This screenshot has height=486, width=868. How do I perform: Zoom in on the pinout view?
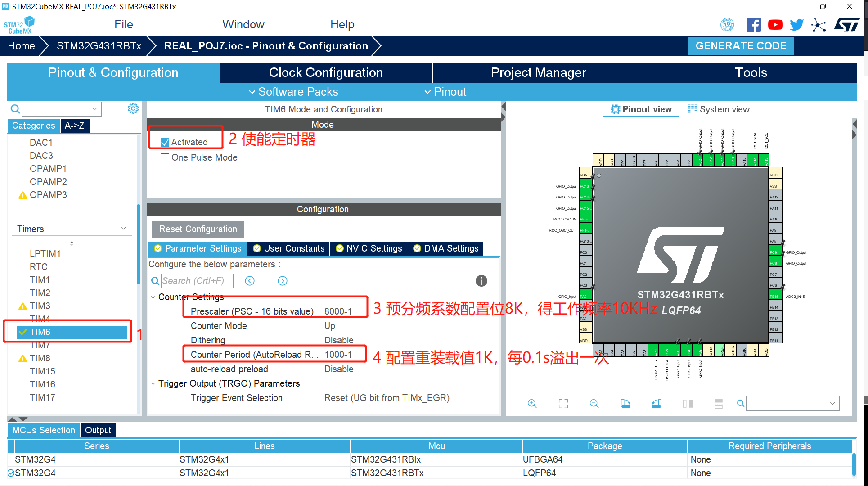pyautogui.click(x=532, y=404)
